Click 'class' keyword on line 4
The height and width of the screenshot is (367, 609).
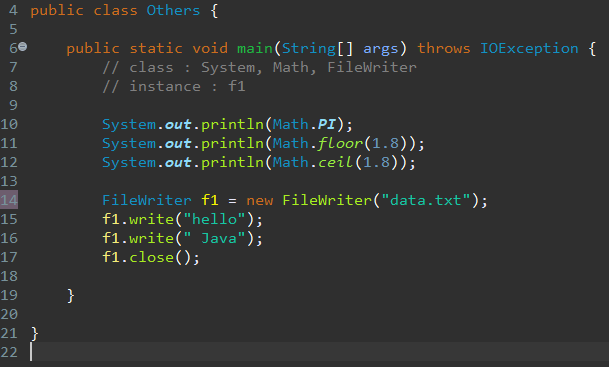click(x=115, y=10)
